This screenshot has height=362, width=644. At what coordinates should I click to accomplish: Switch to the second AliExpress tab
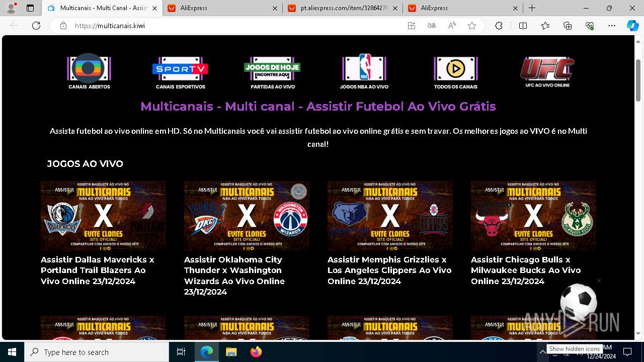[x=223, y=8]
